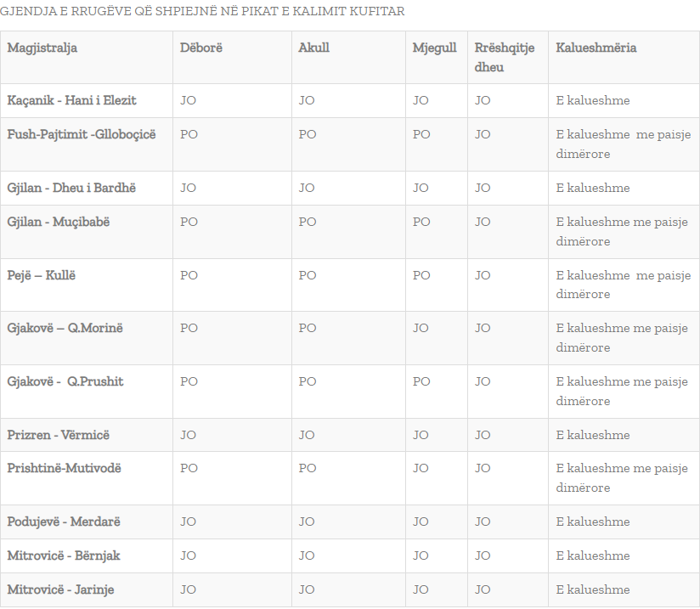Select the Prizren - Vërmicë row label

[58, 435]
